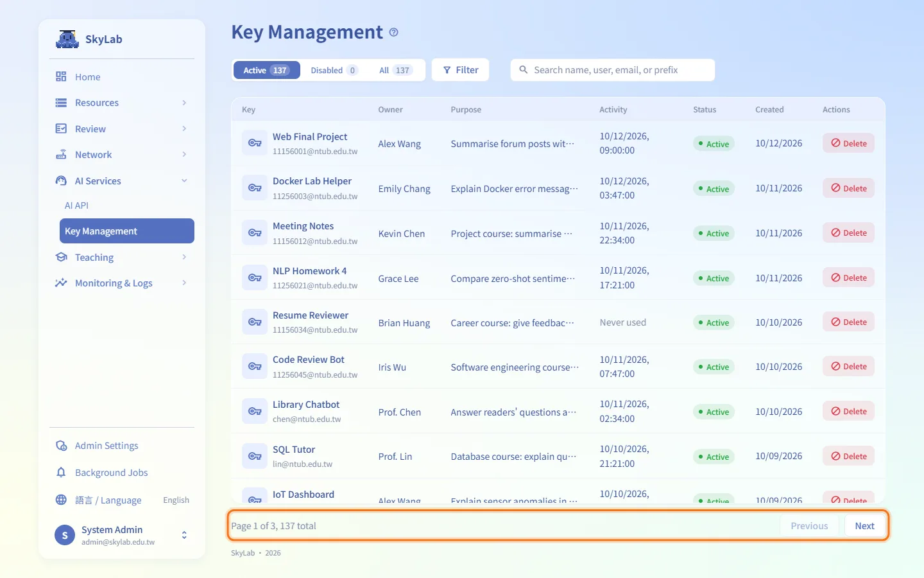Select Key Management in the sidebar

pyautogui.click(x=127, y=231)
